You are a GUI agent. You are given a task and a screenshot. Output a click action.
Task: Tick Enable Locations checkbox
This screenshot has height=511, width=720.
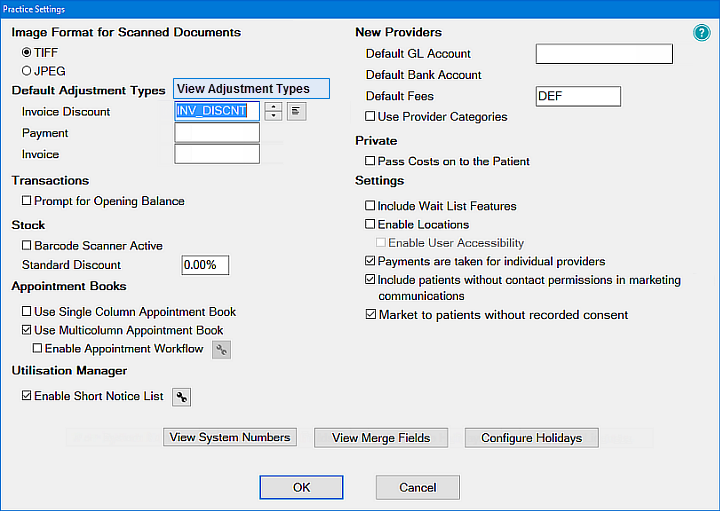click(x=370, y=224)
